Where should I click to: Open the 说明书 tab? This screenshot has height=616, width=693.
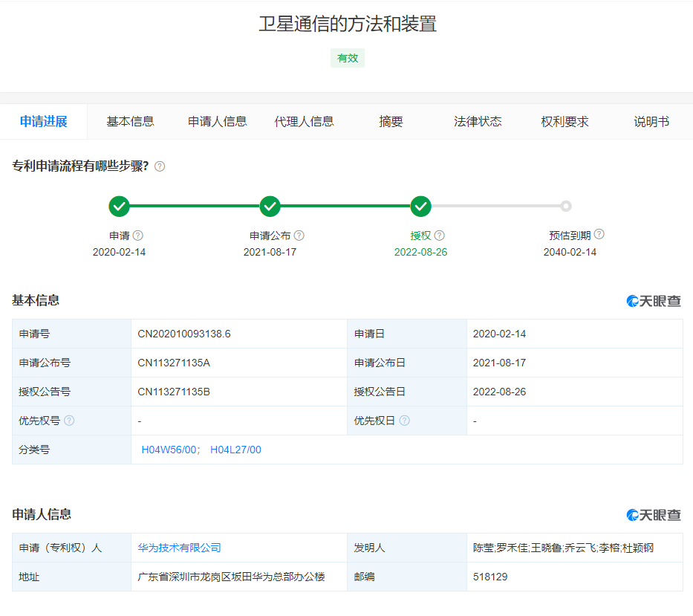(651, 122)
